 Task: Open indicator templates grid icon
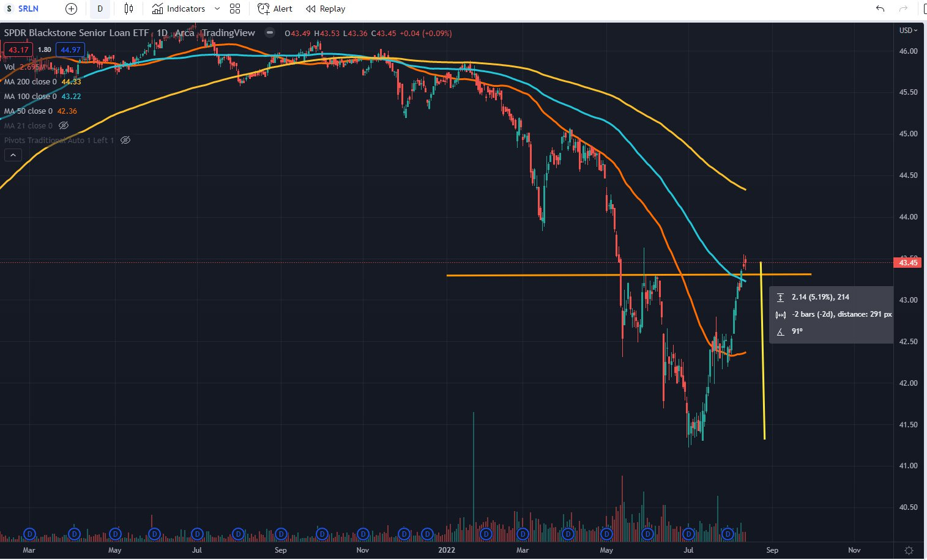pos(235,9)
